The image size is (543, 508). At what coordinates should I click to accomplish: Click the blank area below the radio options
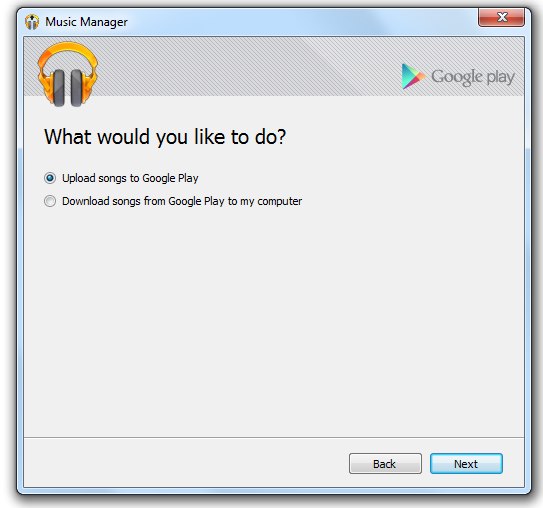click(x=274, y=319)
